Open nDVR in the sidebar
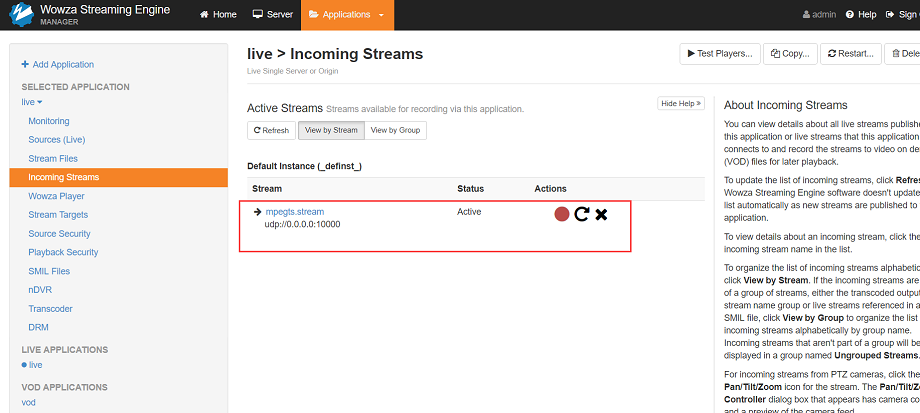The width and height of the screenshot is (920, 413). (40, 290)
